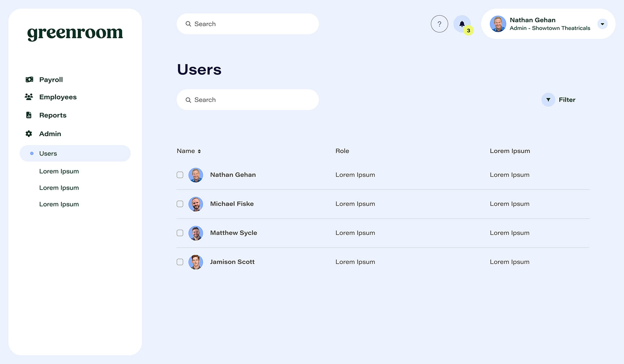Click the Admin gear icon
Viewport: 624px width, 364px height.
(x=29, y=134)
